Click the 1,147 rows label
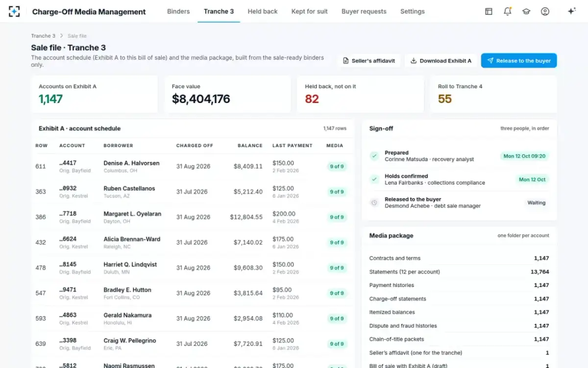The height and width of the screenshot is (368, 588). point(335,129)
